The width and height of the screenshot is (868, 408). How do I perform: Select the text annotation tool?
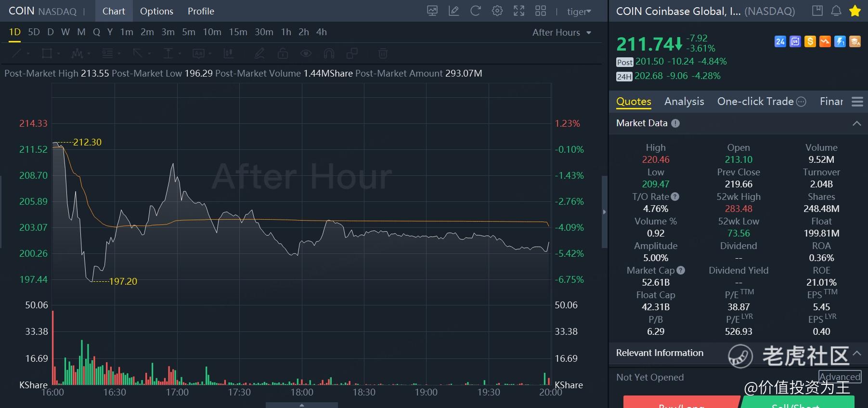point(198,53)
